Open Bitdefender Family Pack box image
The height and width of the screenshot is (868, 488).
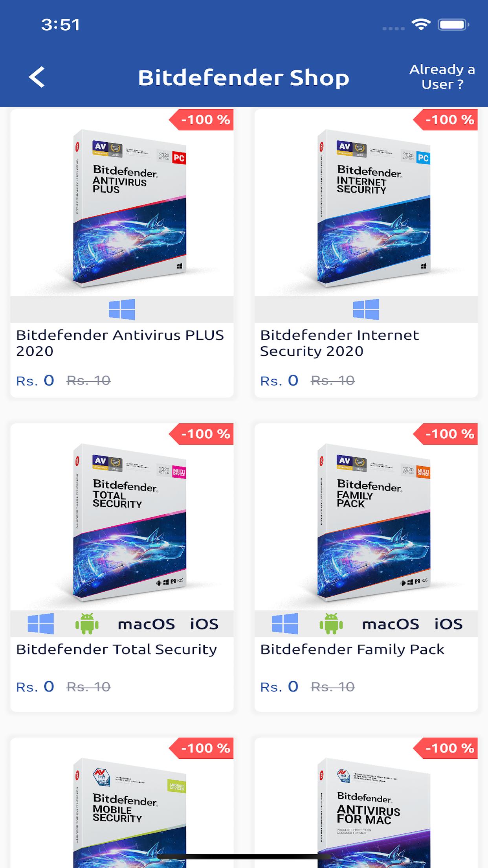pyautogui.click(x=374, y=523)
